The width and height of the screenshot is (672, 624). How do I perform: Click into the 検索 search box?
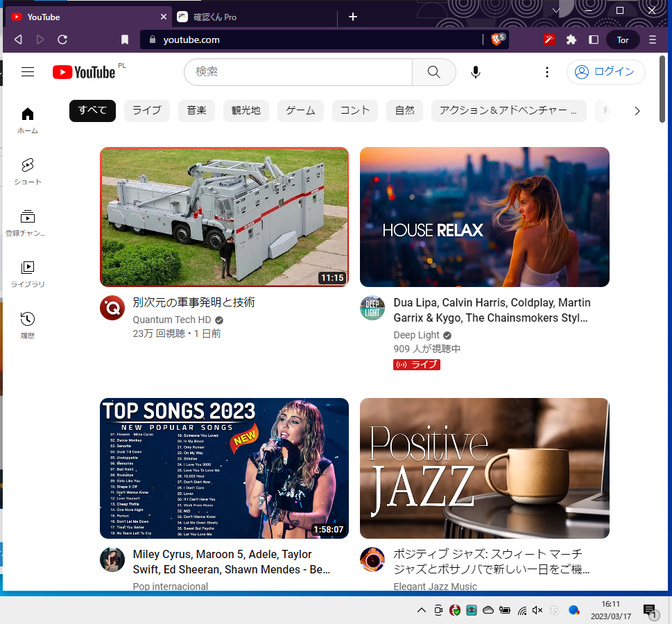point(298,72)
